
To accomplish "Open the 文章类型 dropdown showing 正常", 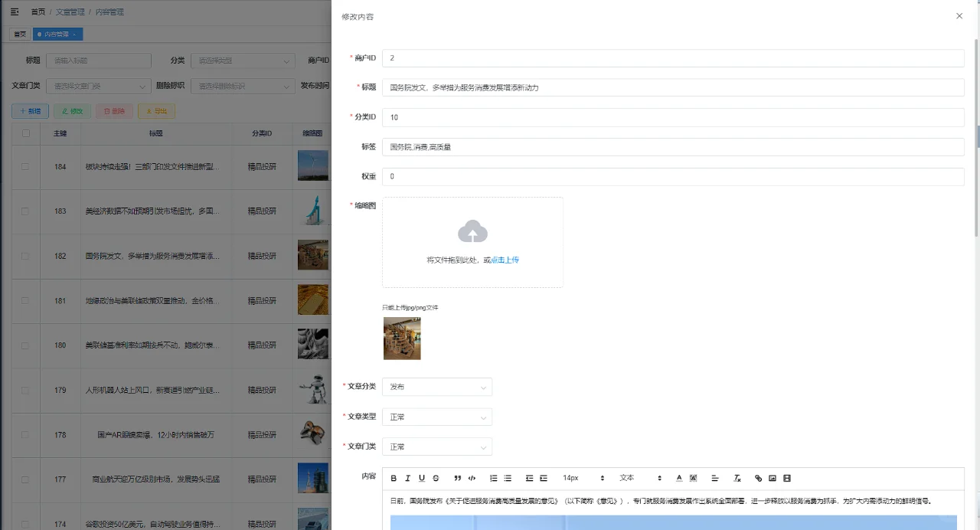I will coord(436,416).
